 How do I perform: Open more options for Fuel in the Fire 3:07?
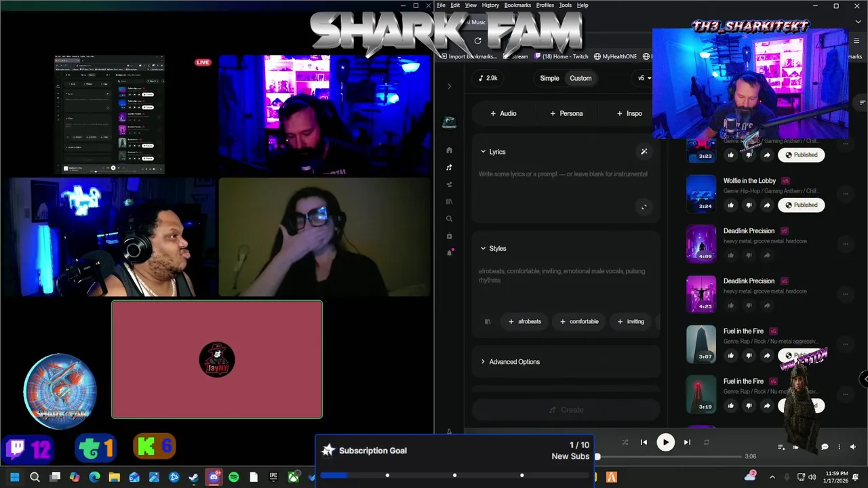point(846,344)
